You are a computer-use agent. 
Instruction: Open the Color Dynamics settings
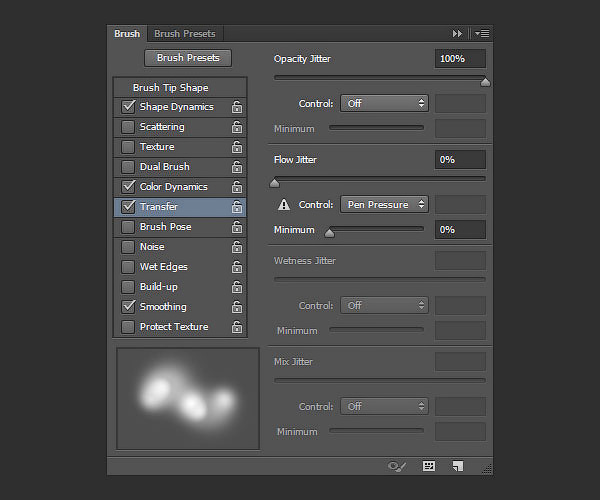click(174, 187)
